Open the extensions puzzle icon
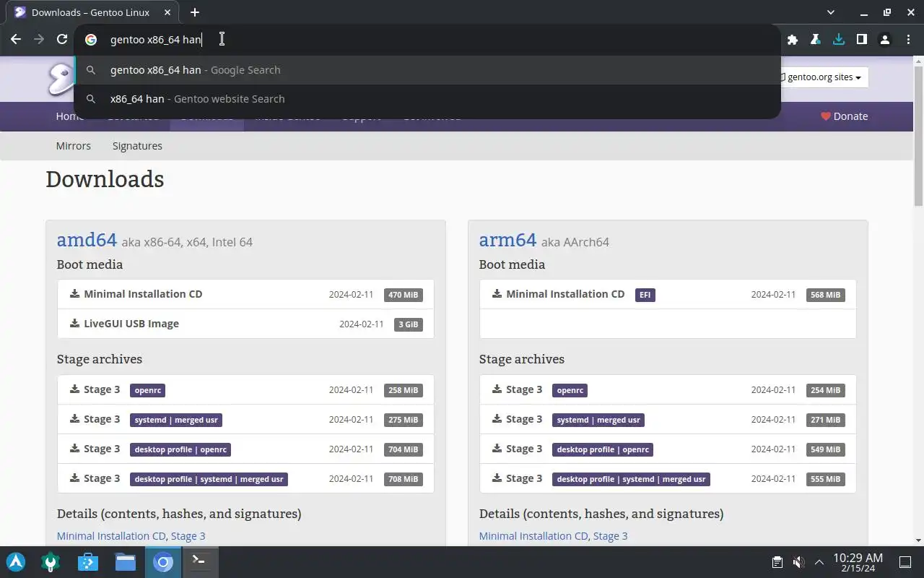 coord(793,40)
